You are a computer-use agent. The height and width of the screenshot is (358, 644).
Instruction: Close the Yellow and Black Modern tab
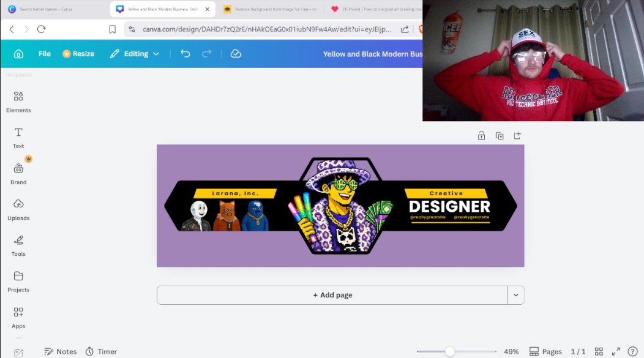208,9
